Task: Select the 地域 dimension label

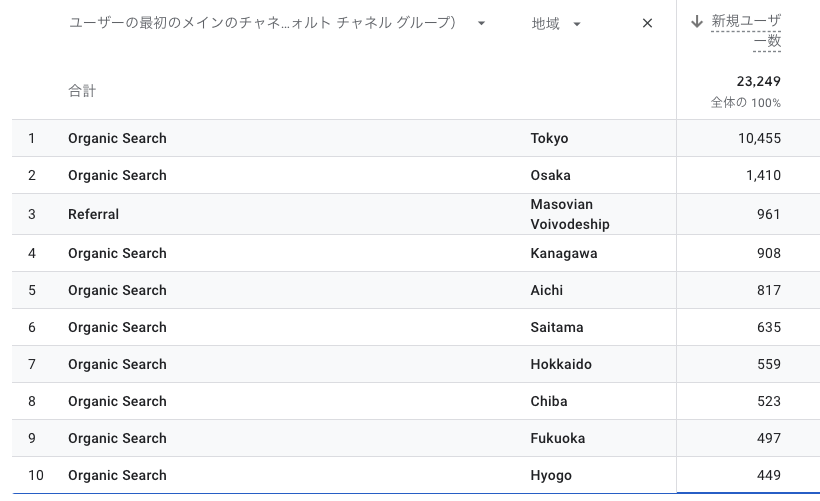Action: (545, 24)
